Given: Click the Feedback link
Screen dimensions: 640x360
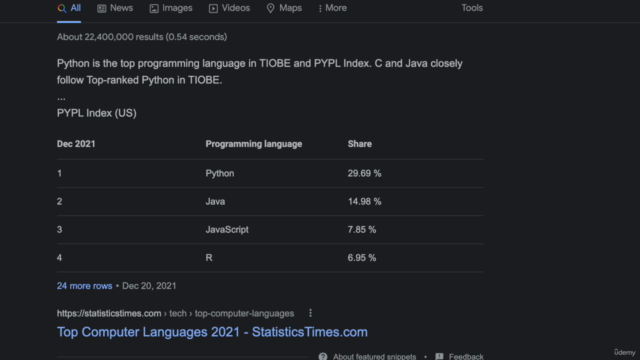Looking at the screenshot, I should click(466, 356).
